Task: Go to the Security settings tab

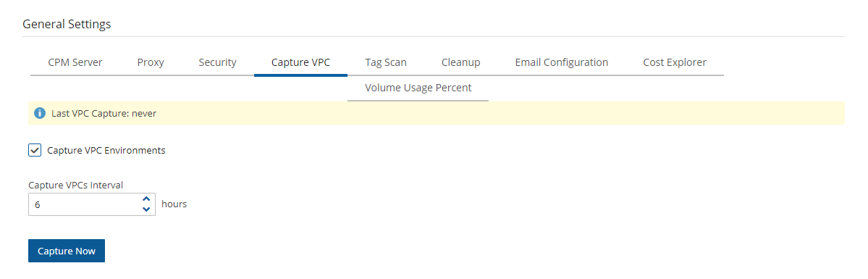Action: (x=218, y=62)
